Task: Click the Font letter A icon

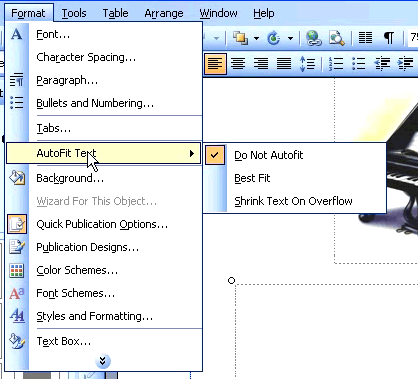Action: click(x=16, y=34)
